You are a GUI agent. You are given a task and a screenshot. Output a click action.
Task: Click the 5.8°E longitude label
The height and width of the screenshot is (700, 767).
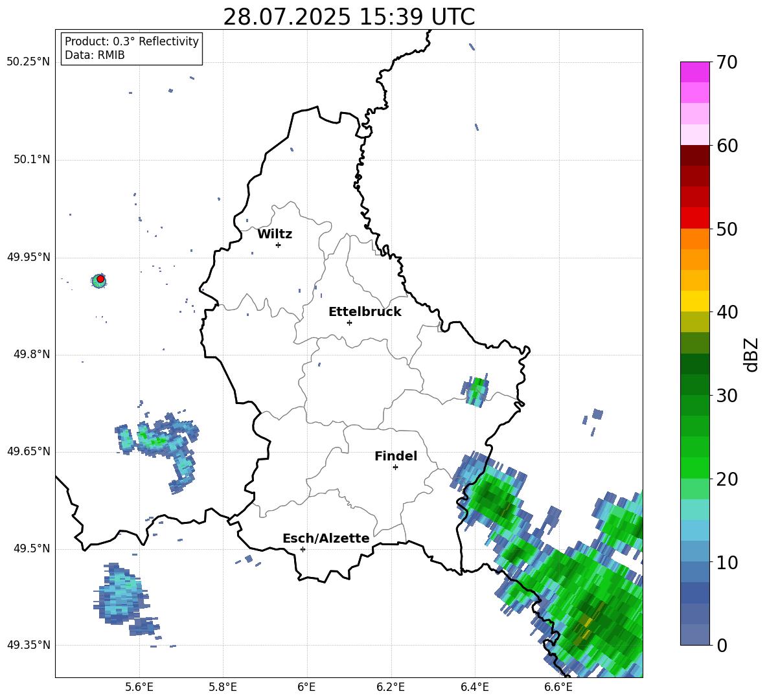(223, 687)
